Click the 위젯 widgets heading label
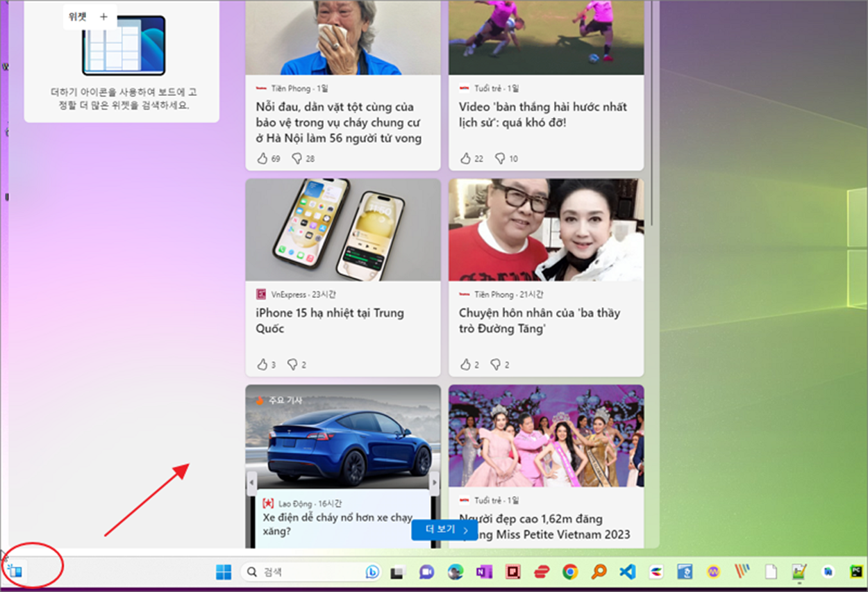The width and height of the screenshot is (868, 592). pyautogui.click(x=77, y=17)
